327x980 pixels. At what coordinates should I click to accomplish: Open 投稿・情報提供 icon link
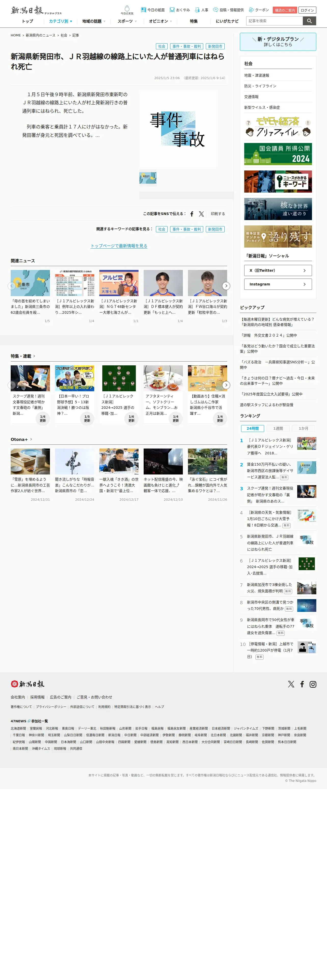pyautogui.click(x=228, y=10)
